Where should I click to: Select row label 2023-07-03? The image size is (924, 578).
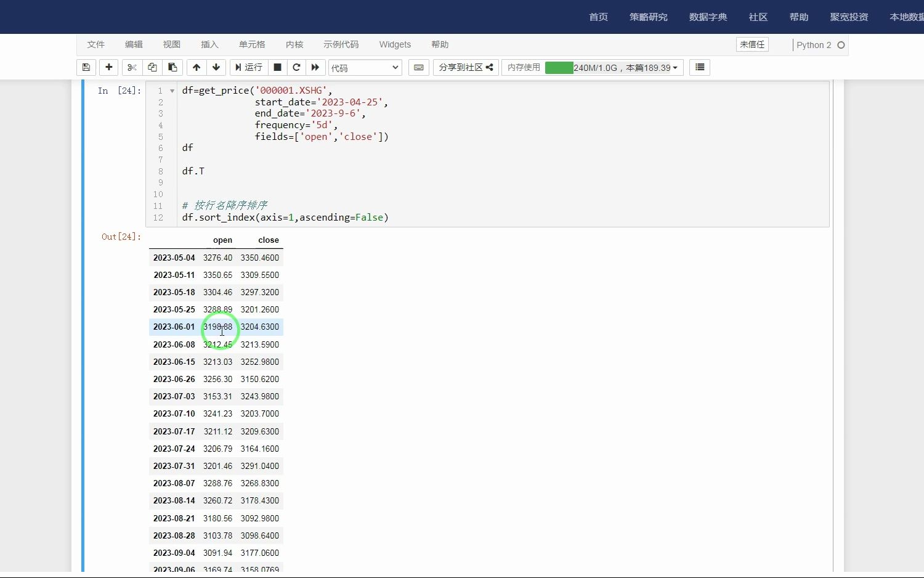(174, 396)
